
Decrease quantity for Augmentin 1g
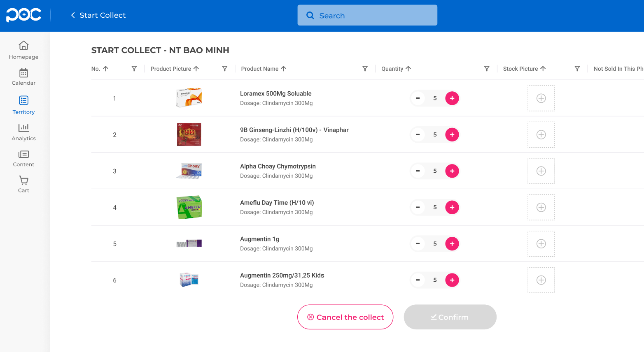point(418,244)
